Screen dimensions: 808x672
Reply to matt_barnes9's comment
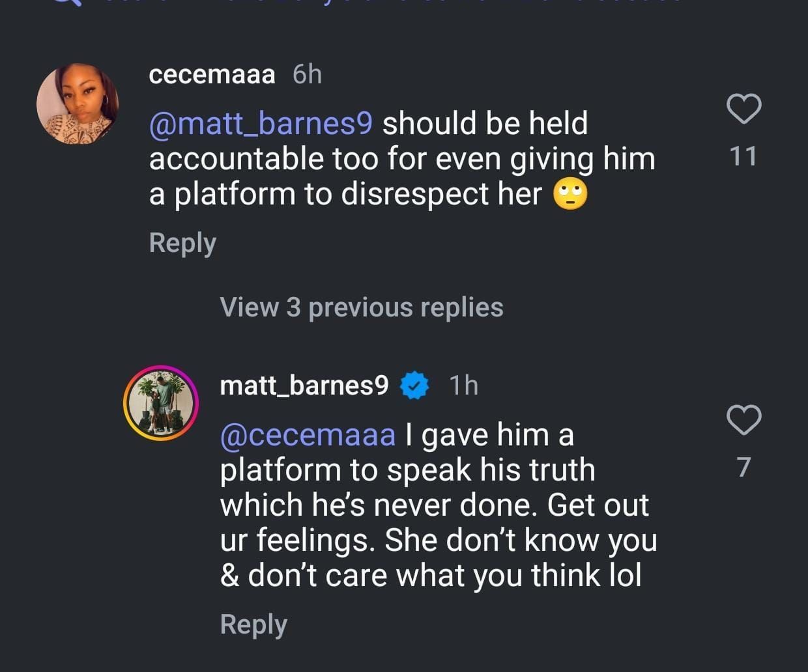click(x=253, y=624)
